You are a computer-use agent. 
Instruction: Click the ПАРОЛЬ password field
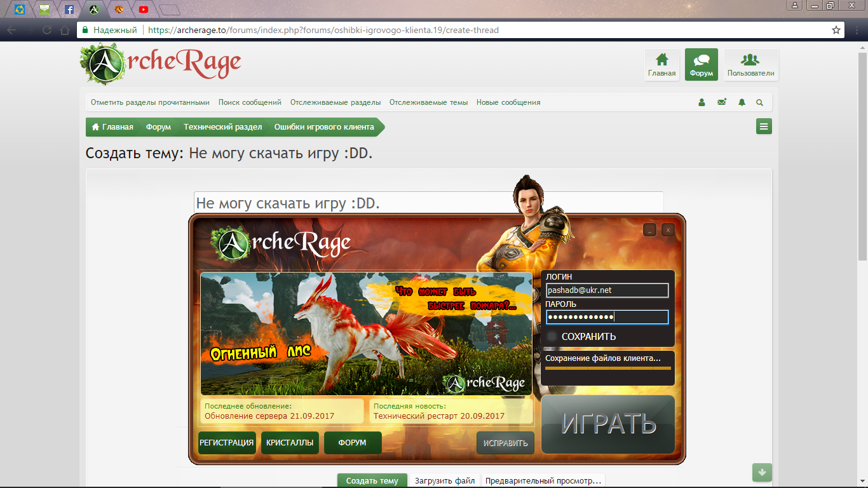pos(607,317)
